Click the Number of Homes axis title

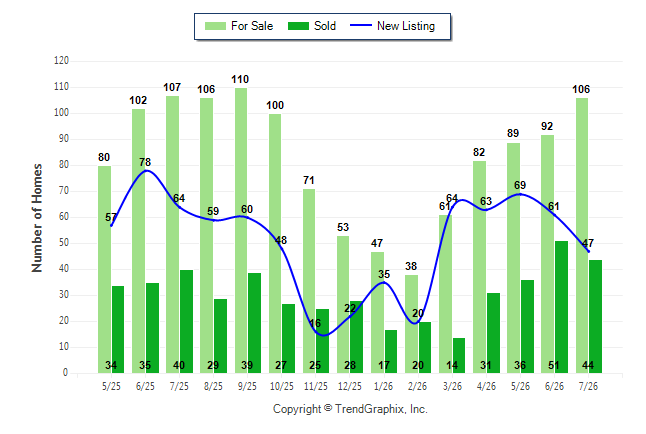click(37, 218)
